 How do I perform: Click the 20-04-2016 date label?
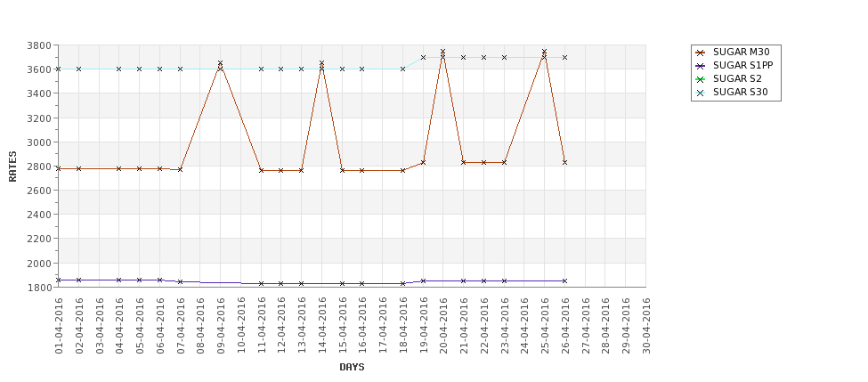coord(443,326)
